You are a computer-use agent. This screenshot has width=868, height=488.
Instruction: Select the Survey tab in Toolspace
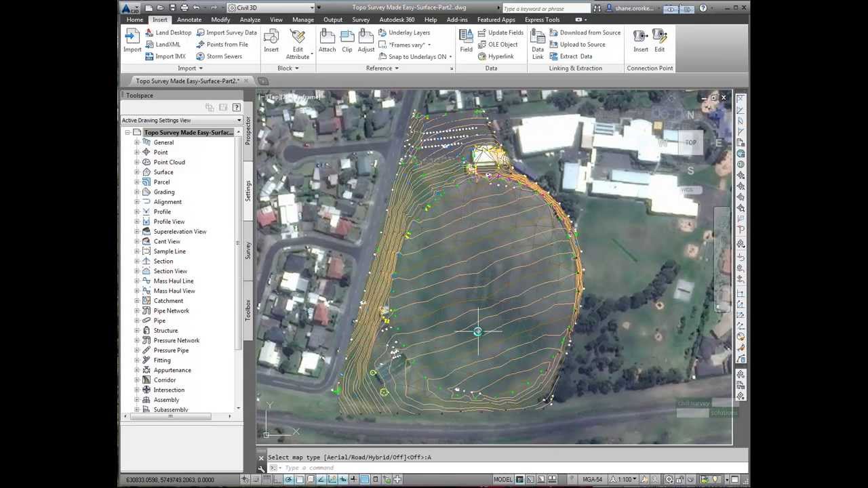248,250
